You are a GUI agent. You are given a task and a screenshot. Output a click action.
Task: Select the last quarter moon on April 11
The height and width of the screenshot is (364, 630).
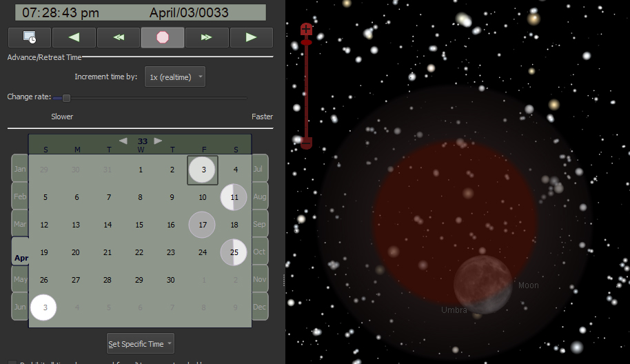click(x=234, y=197)
